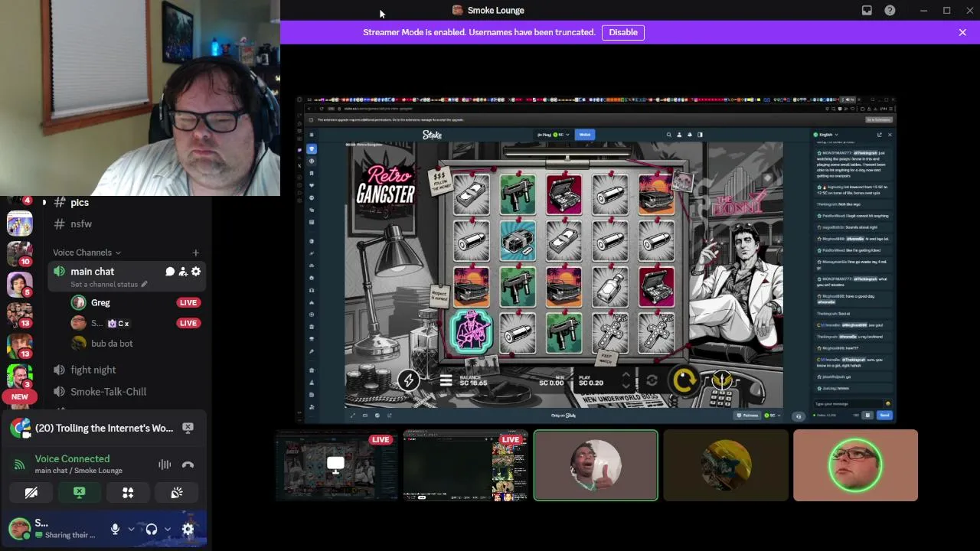This screenshot has height=551, width=980.
Task: Collapse Voice Channels category
Action: [x=87, y=253]
